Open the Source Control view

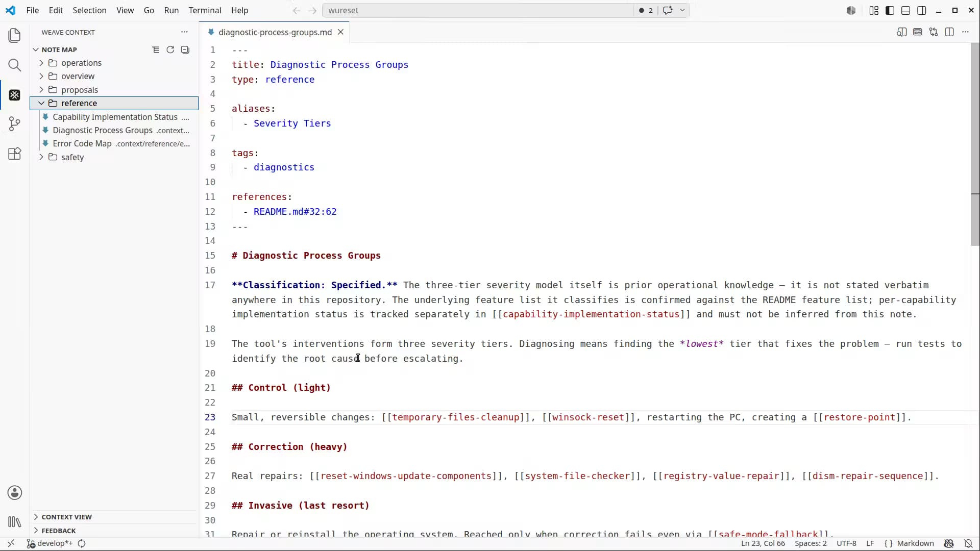point(15,124)
